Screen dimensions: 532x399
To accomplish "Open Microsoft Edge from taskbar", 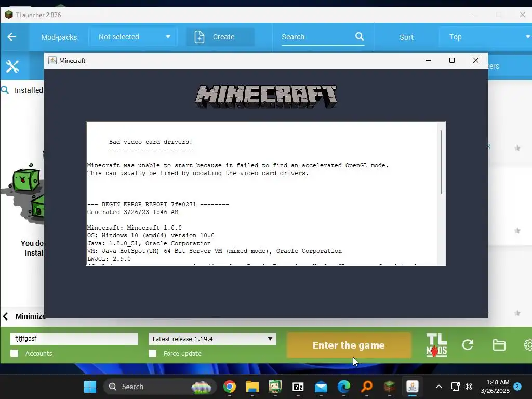I will click(344, 387).
